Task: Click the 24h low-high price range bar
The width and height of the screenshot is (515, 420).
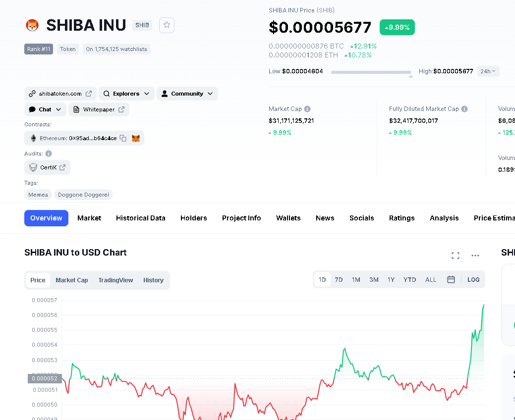Action: [371, 72]
